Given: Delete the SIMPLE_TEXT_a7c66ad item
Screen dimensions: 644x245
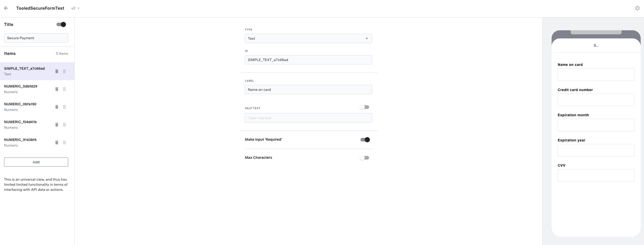Looking at the screenshot, I should point(57,71).
